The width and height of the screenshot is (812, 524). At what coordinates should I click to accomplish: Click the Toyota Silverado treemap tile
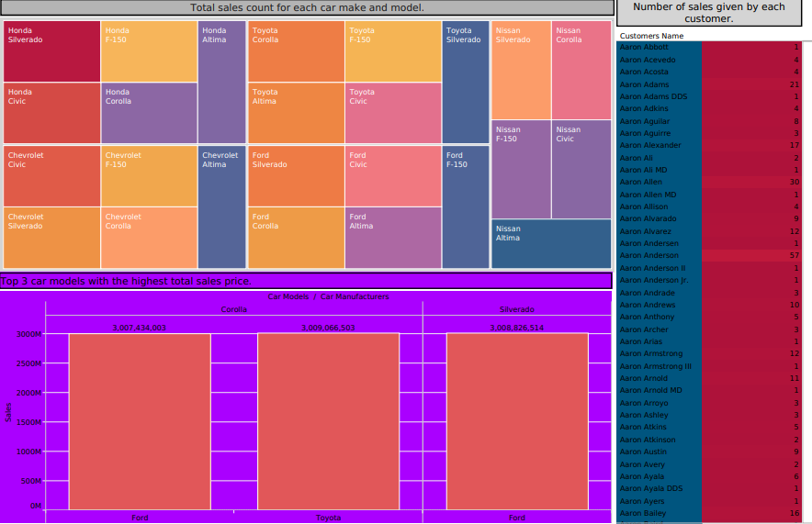tap(466, 82)
